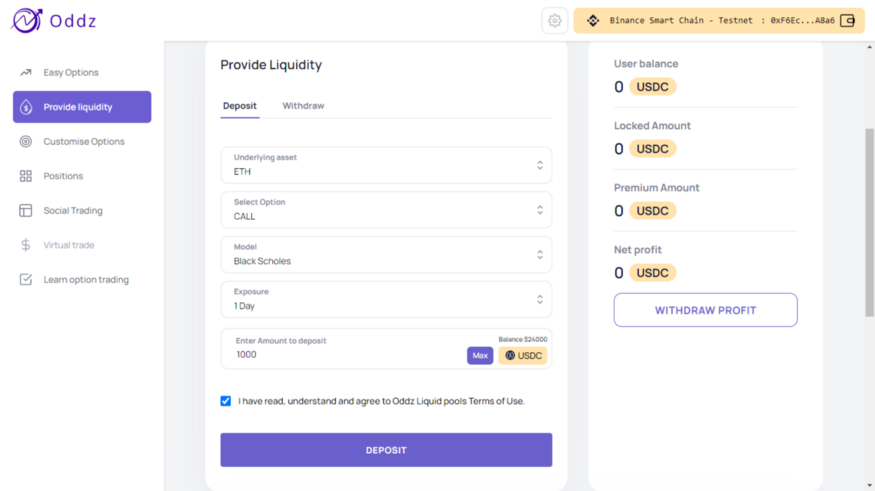The width and height of the screenshot is (875, 491).
Task: Click the wallet icon in header
Action: point(847,21)
